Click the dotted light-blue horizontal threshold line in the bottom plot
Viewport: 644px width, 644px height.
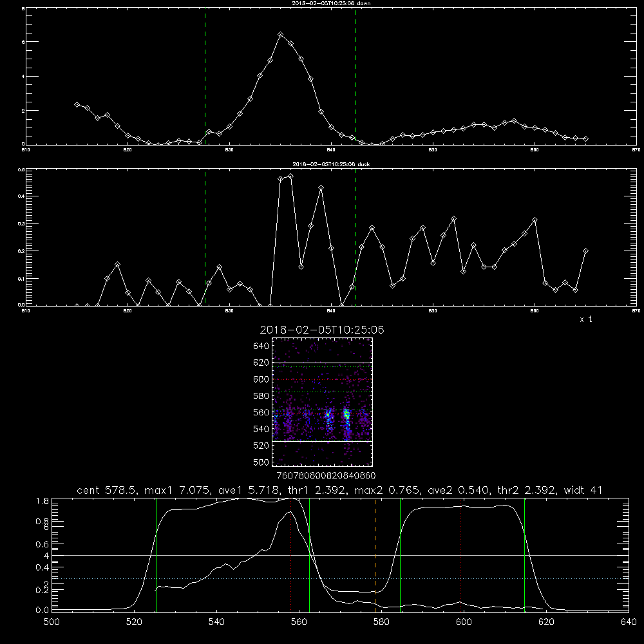pos(340,579)
